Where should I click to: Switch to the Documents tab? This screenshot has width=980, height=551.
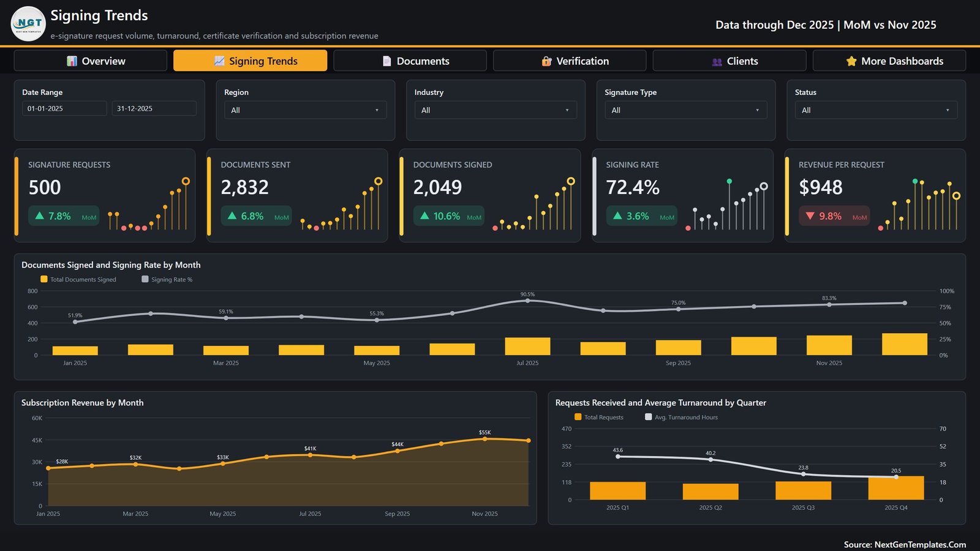click(410, 61)
